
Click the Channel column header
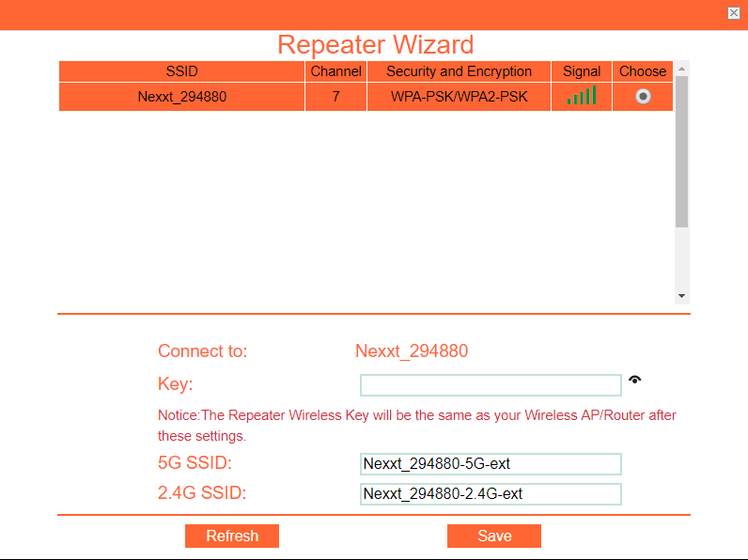tap(335, 71)
